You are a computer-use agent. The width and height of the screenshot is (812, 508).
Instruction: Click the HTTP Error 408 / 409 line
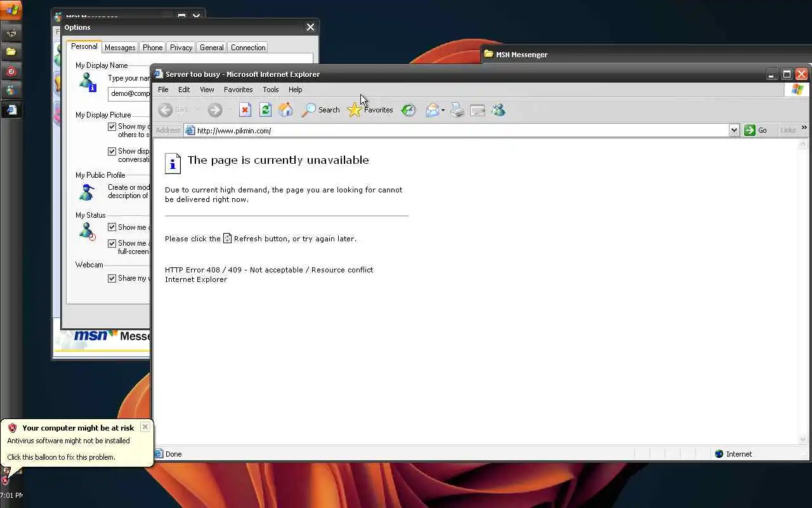click(269, 270)
